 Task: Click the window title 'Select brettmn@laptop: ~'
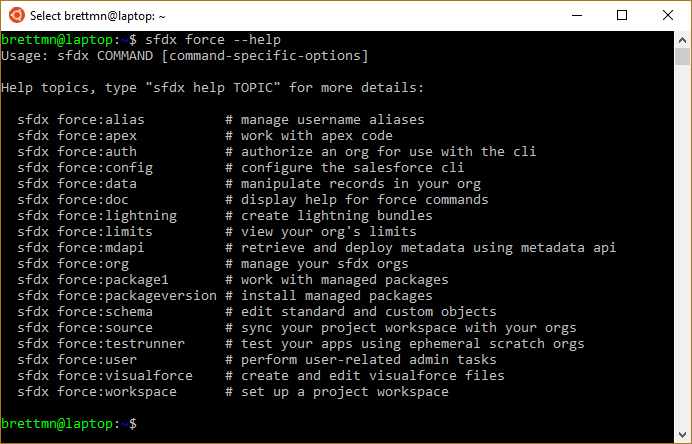[98, 16]
